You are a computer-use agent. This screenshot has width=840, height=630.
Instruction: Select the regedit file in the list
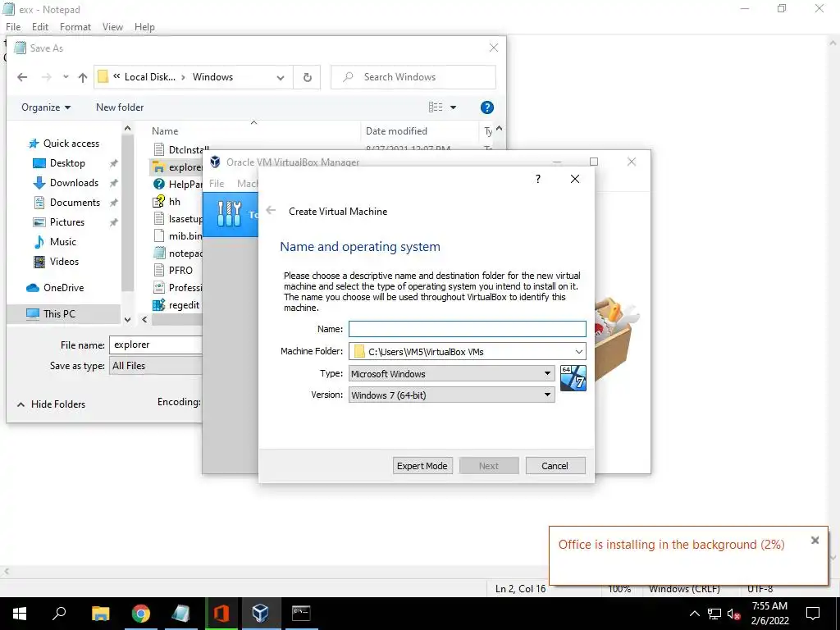pyautogui.click(x=176, y=305)
